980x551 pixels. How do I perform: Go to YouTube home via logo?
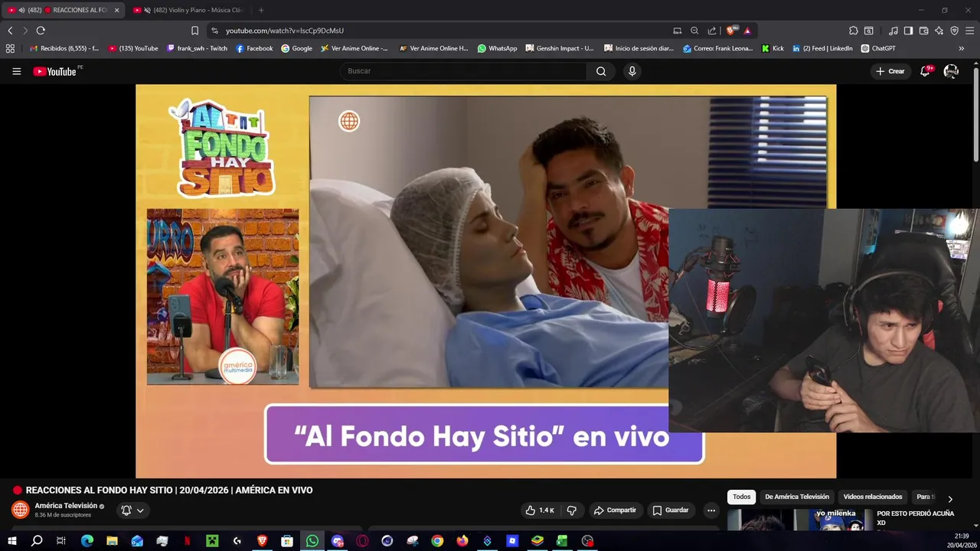coord(55,71)
